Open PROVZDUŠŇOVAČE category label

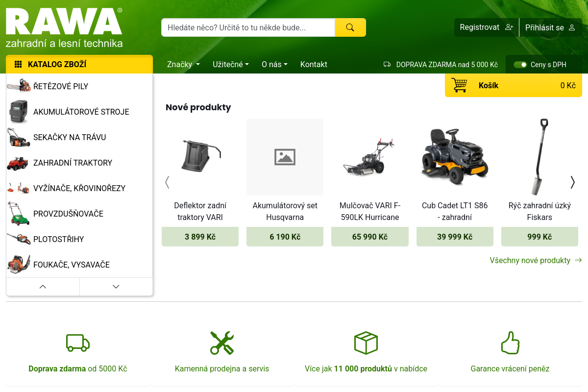click(69, 214)
